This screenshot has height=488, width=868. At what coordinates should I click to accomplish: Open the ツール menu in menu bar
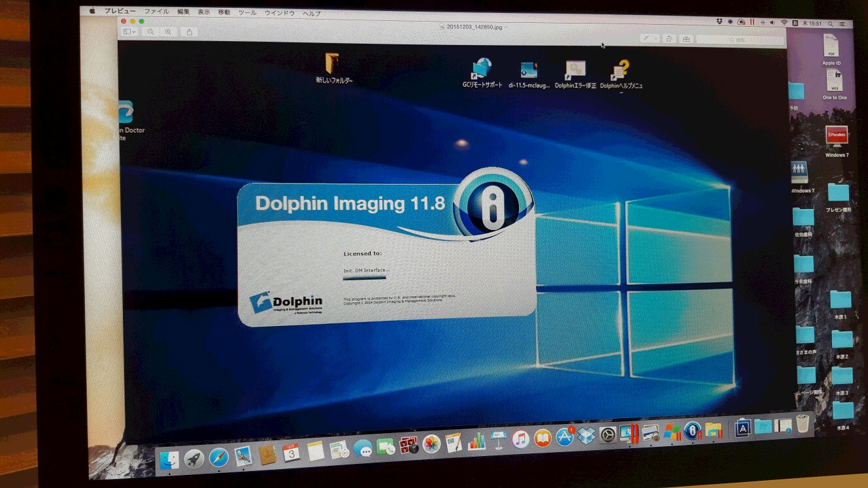[x=247, y=12]
